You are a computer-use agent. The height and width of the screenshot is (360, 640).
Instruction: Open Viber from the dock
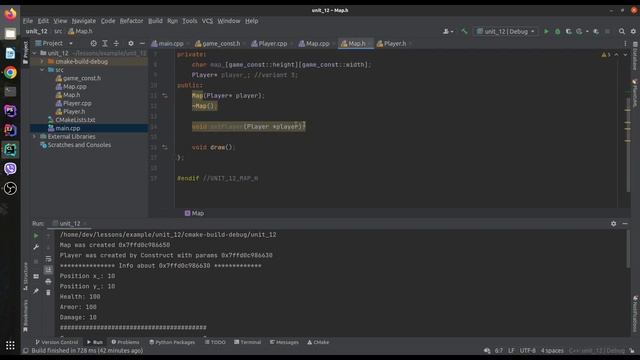(10, 169)
